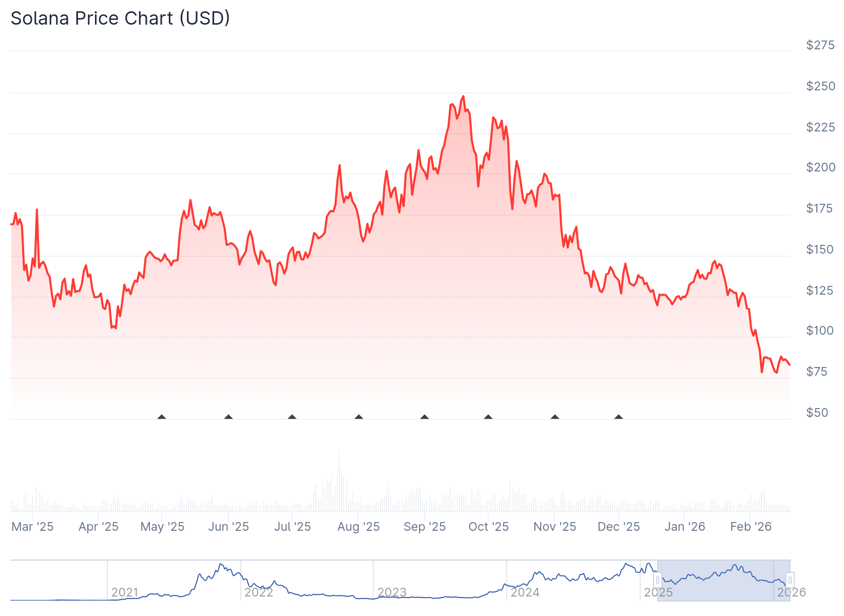Screen dimensions: 844x616
Task: Click the $250 price axis label
Action: coord(820,86)
